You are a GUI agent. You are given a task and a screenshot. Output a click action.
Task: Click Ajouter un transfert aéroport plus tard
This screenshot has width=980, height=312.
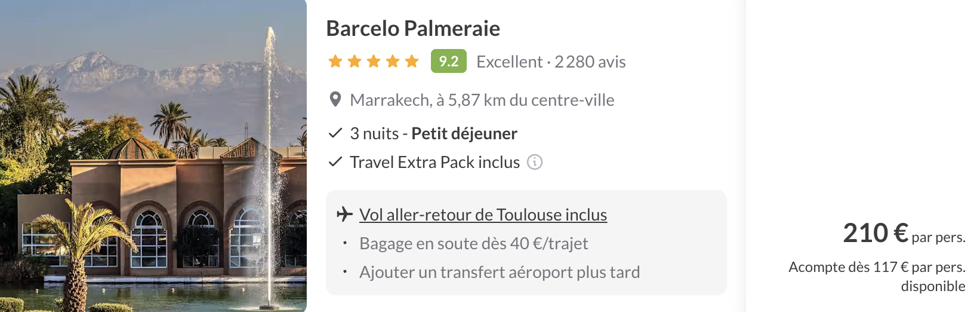tap(499, 272)
